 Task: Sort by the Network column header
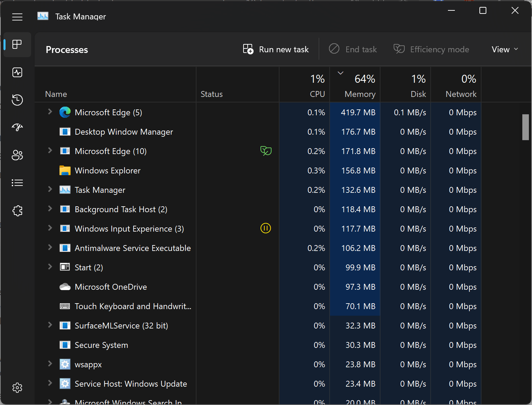[x=456, y=84]
